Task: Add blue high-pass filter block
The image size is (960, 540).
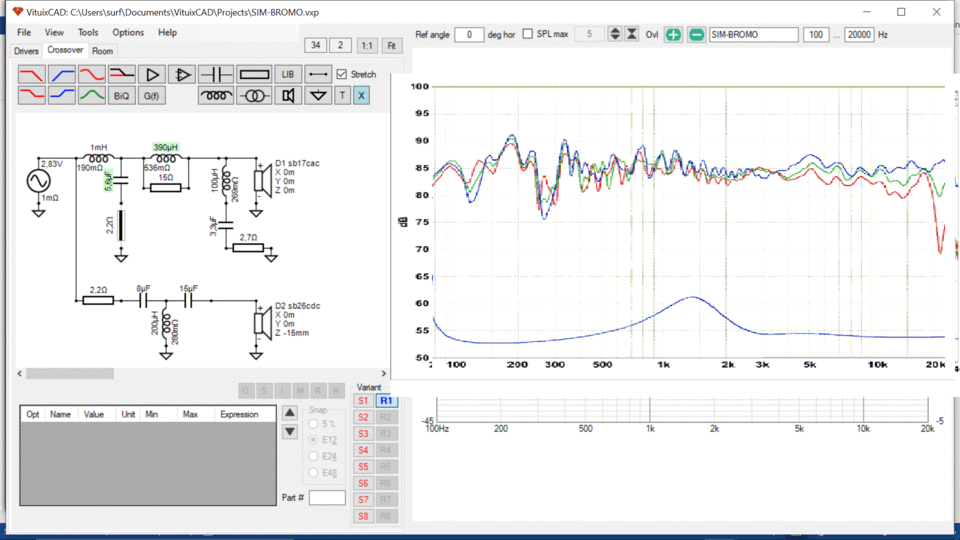Action: pos(61,75)
